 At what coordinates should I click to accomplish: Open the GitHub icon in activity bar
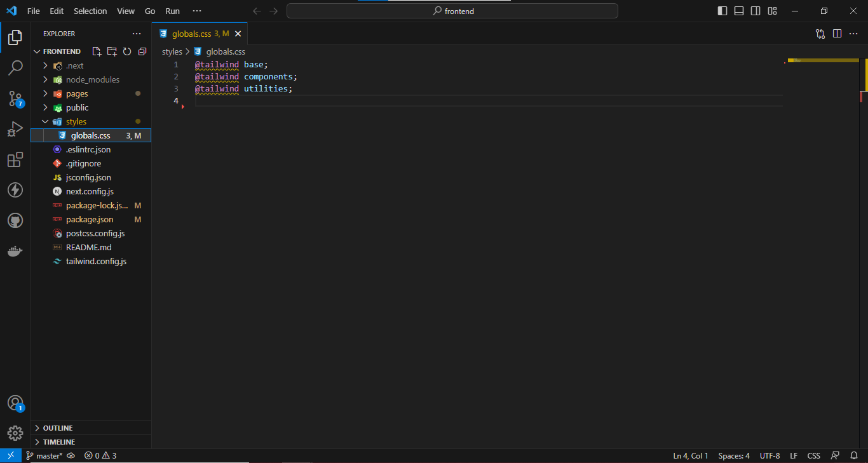tap(15, 220)
